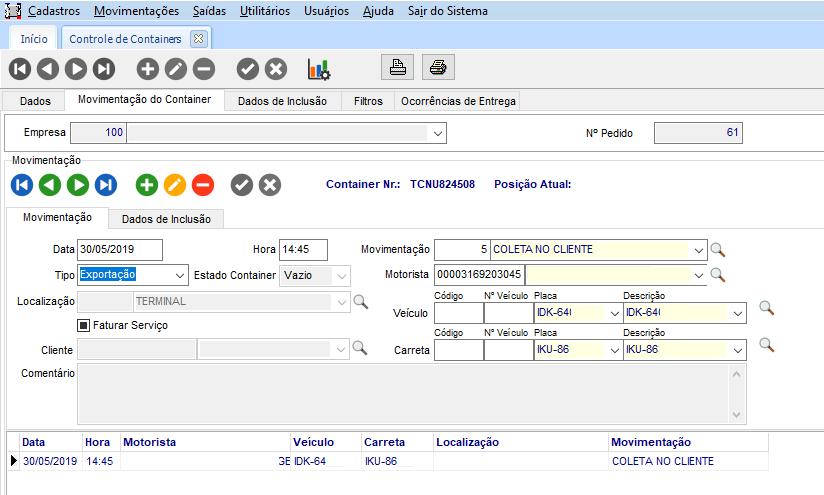The height and width of the screenshot is (495, 824).
Task: Expand the Movimentação COLETA NO CLIENTE dropdown
Action: pos(698,250)
